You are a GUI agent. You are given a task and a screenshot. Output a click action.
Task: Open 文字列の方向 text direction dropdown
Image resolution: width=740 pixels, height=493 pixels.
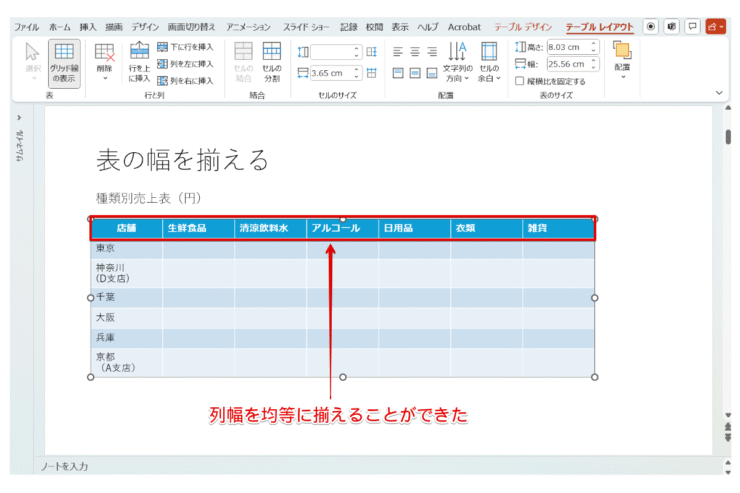tap(457, 62)
